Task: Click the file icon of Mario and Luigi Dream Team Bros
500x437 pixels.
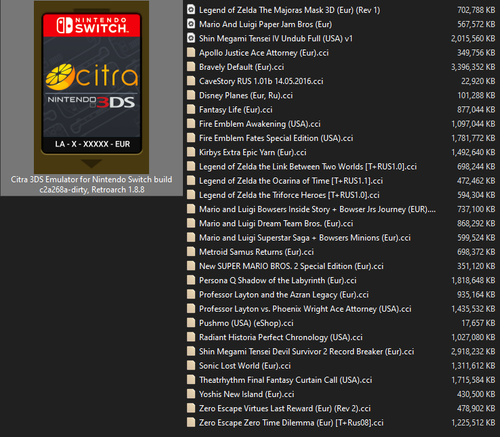Action: point(191,223)
